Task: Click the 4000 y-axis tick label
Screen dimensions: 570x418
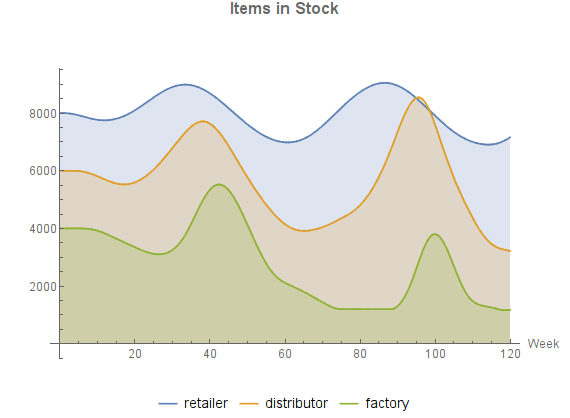Action: [43, 229]
